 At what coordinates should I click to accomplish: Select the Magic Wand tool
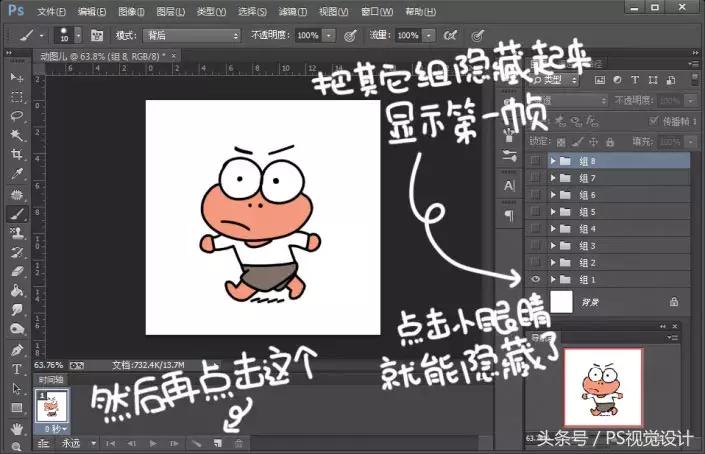[x=17, y=135]
